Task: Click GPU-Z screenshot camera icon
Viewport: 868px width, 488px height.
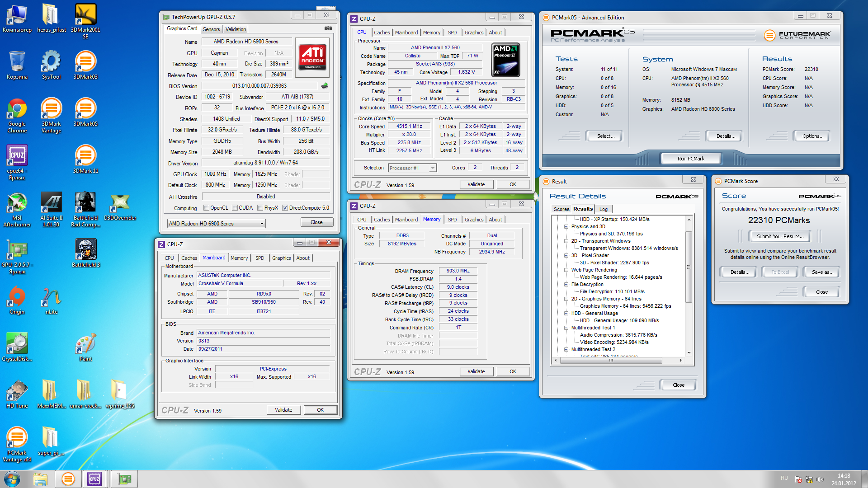Action: coord(328,28)
